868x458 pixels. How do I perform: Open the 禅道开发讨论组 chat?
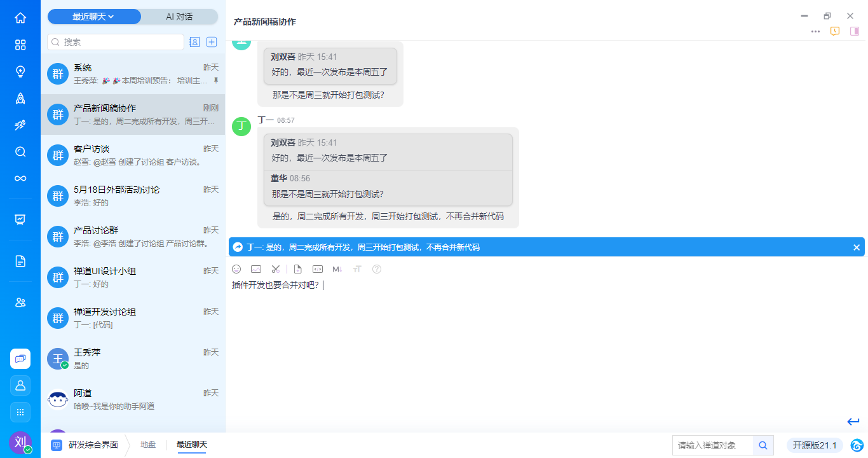[x=133, y=318]
